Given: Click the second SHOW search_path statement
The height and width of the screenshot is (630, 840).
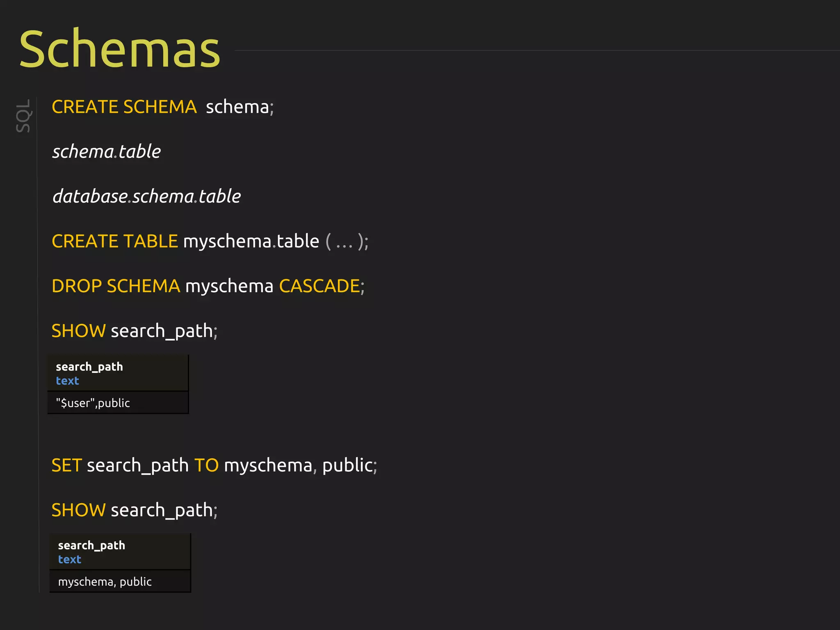Looking at the screenshot, I should pyautogui.click(x=134, y=510).
